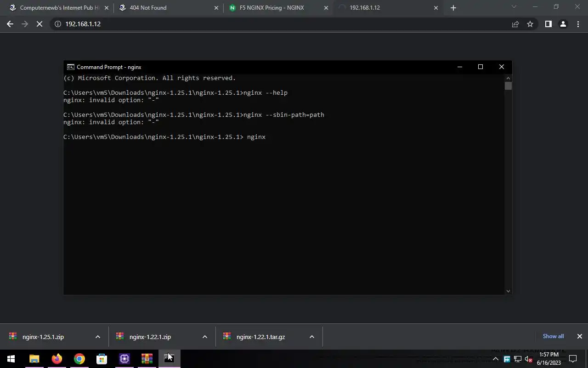This screenshot has height=368, width=588.
Task: View site information icon in address bar
Action: [x=58, y=24]
